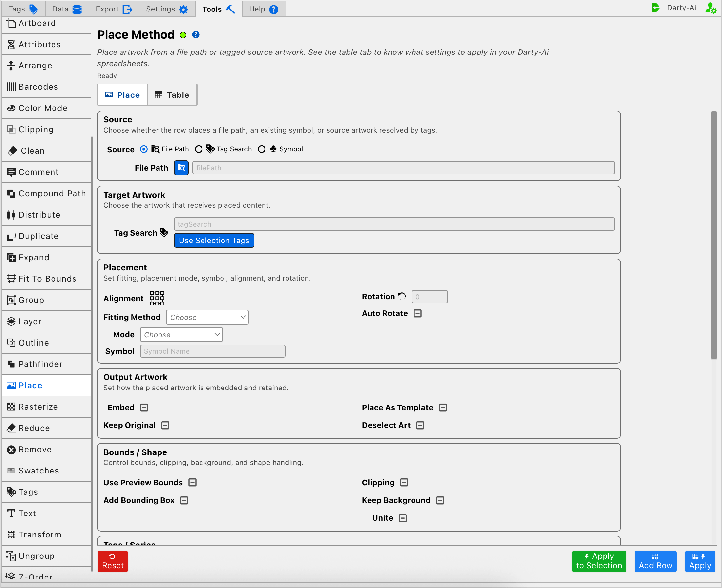The width and height of the screenshot is (722, 588).
Task: Open Swatches tool in sidebar
Action: (46, 471)
